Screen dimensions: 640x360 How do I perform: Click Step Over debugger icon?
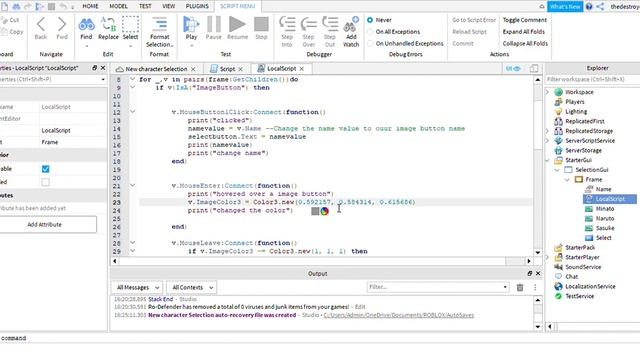309,24
